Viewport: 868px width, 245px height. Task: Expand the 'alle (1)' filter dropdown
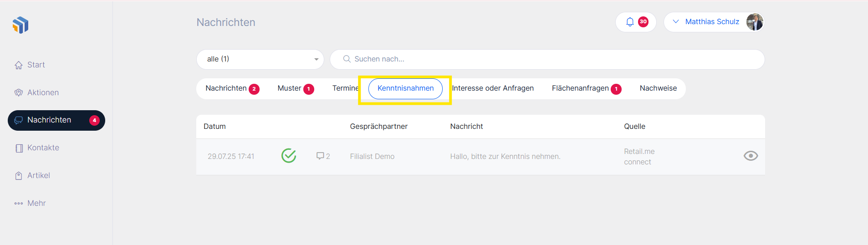[x=260, y=59]
